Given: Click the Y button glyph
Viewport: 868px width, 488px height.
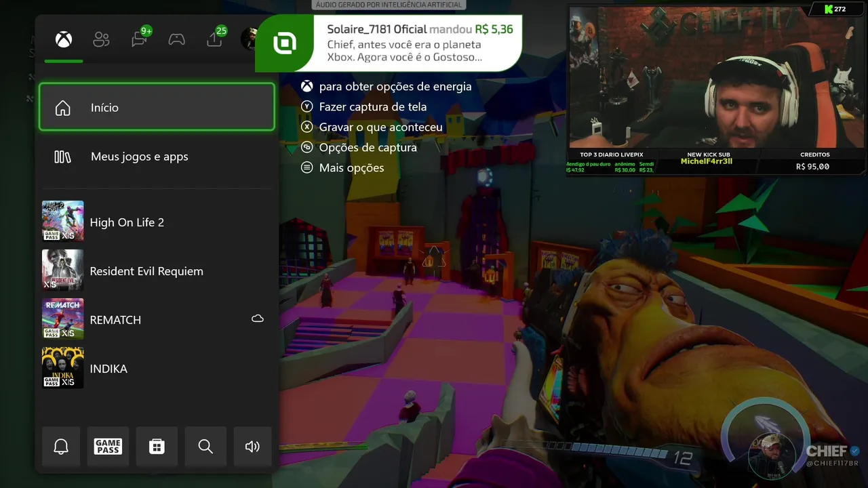Looking at the screenshot, I should coord(307,106).
